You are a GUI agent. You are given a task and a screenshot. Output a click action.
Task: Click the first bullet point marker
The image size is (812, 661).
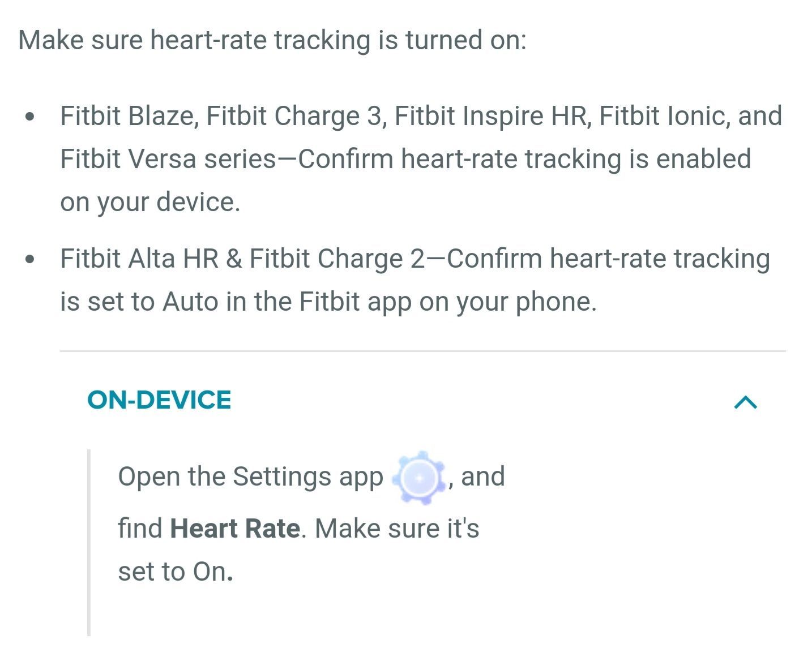(30, 117)
